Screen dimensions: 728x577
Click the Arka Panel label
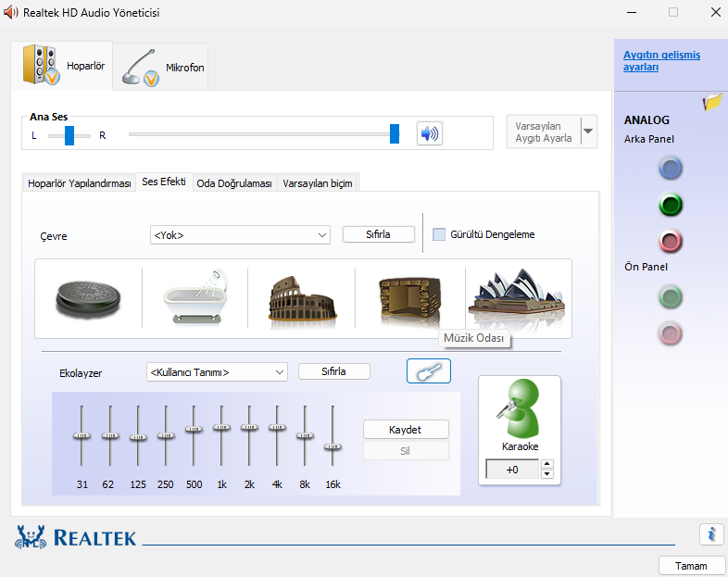648,139
